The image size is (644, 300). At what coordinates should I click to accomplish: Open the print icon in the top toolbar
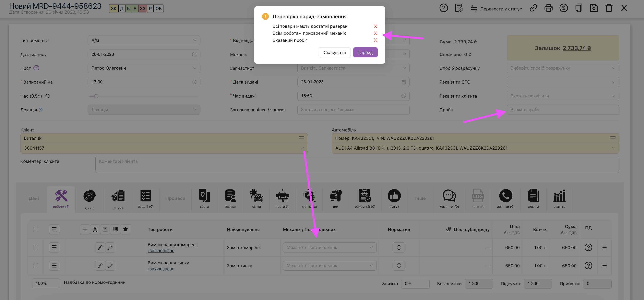click(548, 8)
